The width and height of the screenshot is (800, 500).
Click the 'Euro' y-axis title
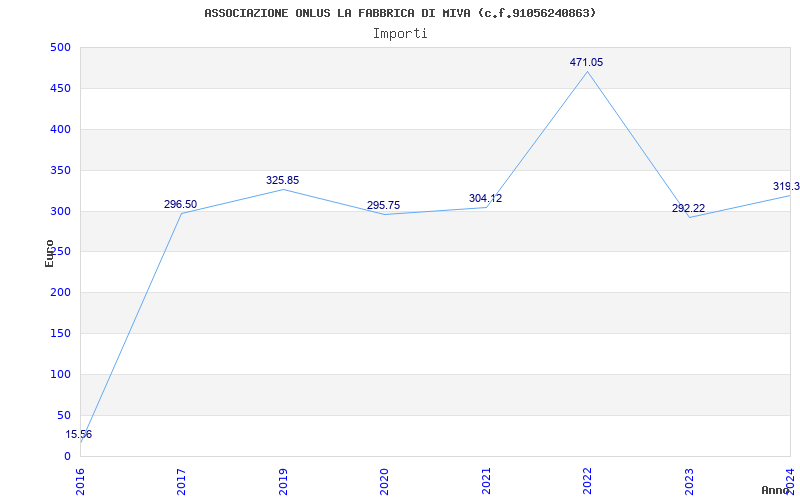(49, 253)
